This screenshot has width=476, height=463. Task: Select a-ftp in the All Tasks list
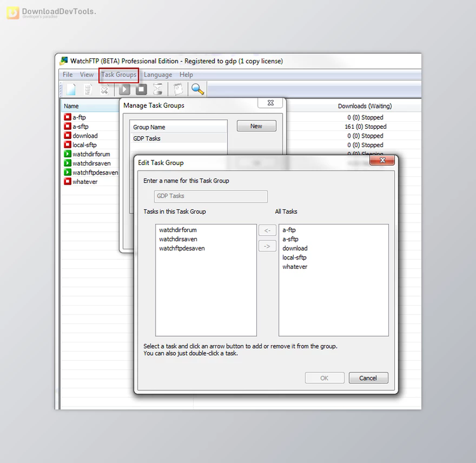click(289, 230)
